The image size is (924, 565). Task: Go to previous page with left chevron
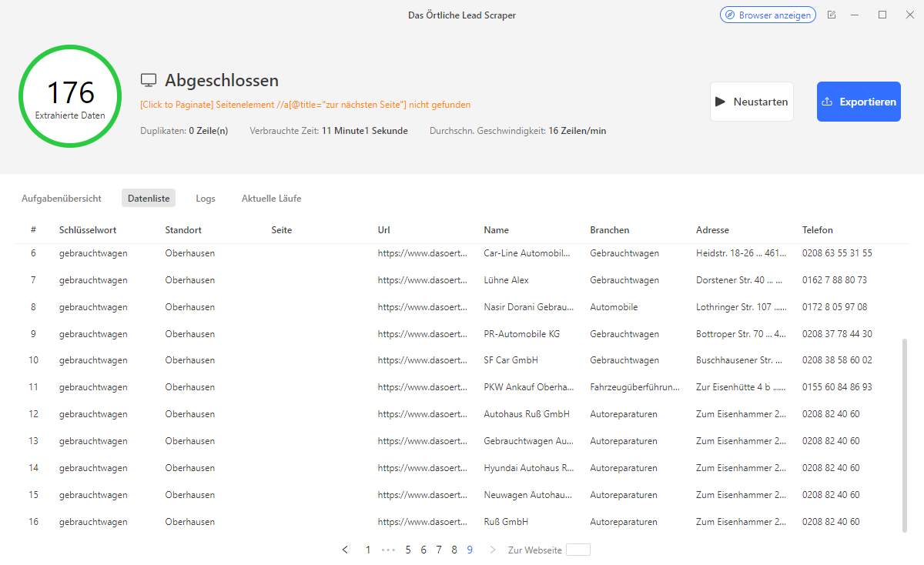tap(345, 550)
